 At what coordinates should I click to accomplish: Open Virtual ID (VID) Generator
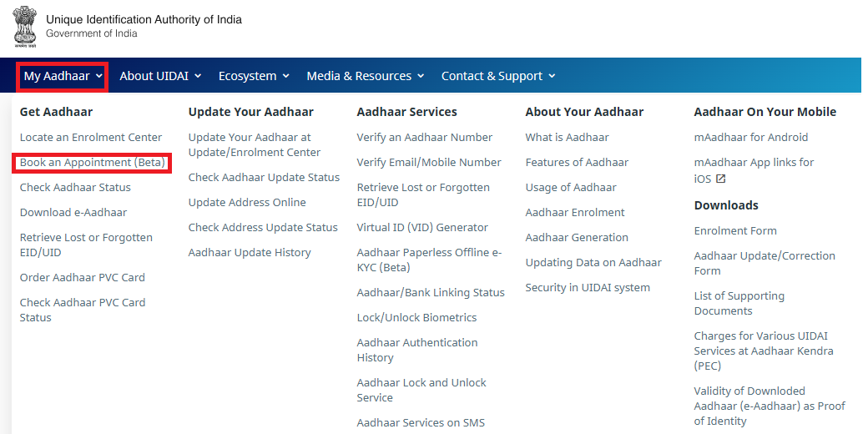click(x=422, y=228)
